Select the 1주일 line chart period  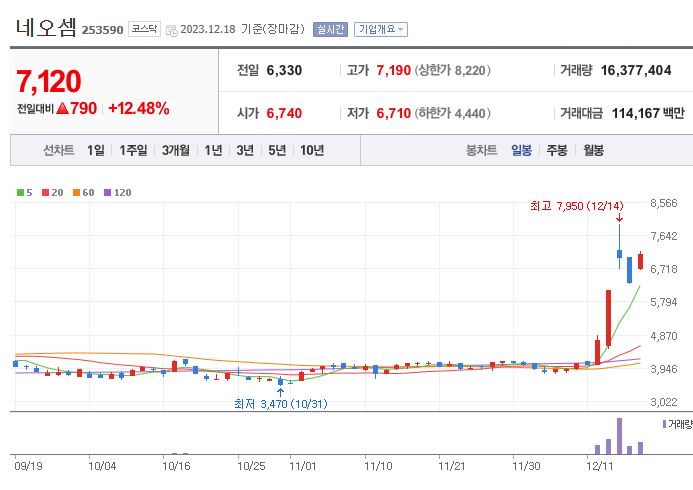(x=133, y=151)
